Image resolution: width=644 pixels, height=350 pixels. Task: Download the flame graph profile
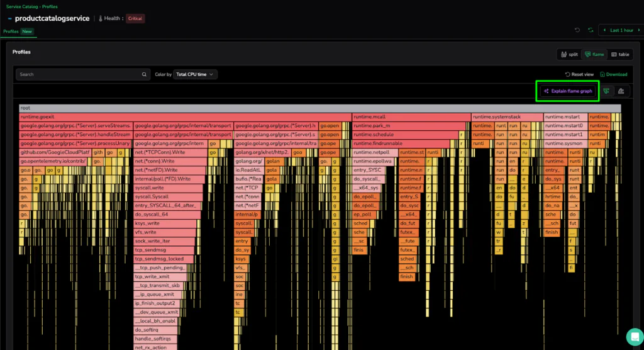pos(613,74)
